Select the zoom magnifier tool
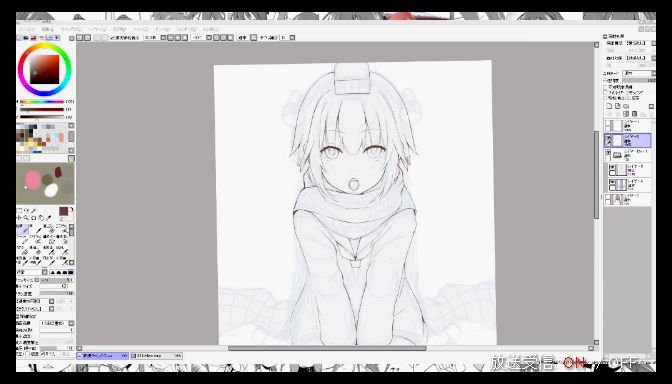 coord(27,218)
